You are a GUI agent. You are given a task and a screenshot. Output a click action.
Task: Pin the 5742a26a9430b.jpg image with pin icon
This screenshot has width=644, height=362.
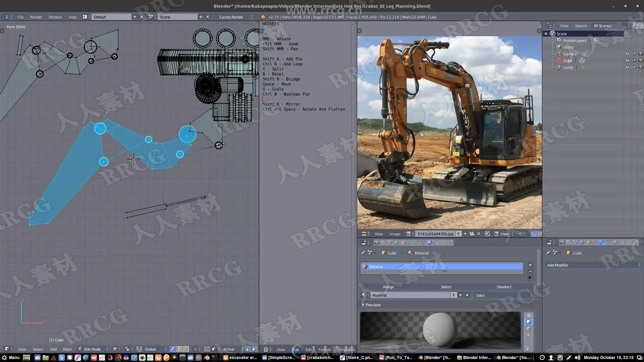click(487, 234)
